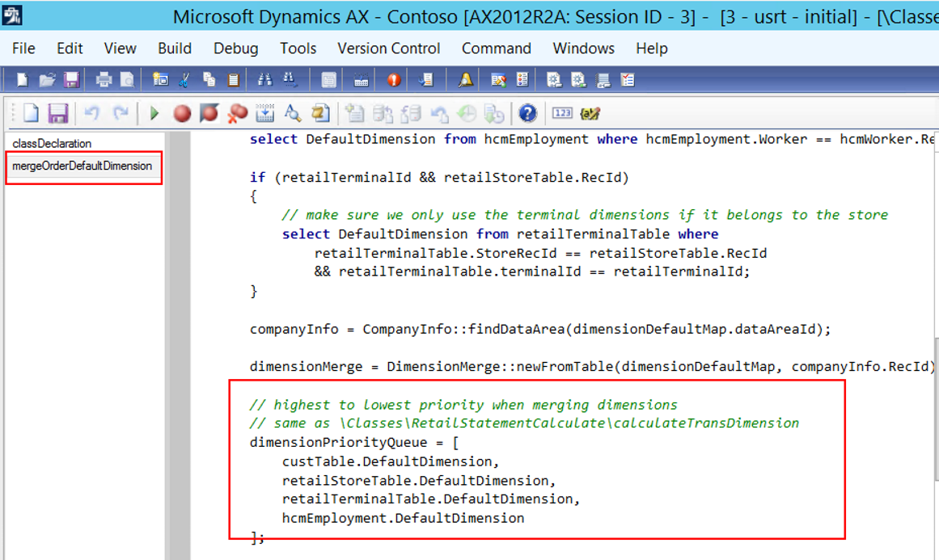Click the 'dimensionMerge = DimensionMerge::newFromTable' code line
The width and height of the screenshot is (939, 560).
(592, 367)
